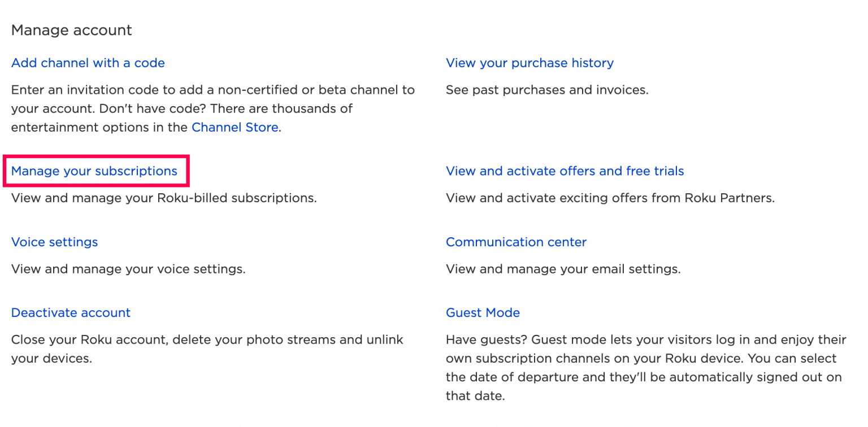Click the Manage account heading

pos(71,30)
